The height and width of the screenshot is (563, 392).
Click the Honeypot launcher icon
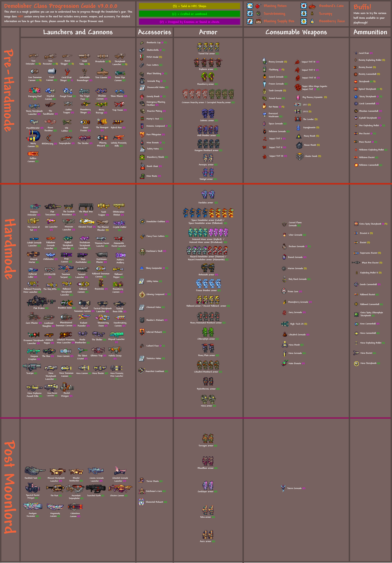tap(102, 122)
